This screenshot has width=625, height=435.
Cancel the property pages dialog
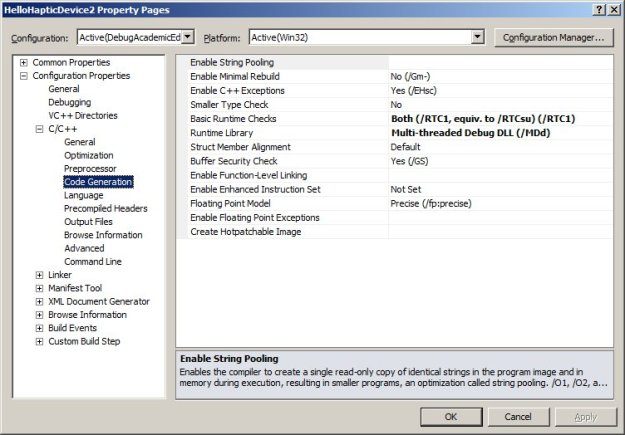518,416
